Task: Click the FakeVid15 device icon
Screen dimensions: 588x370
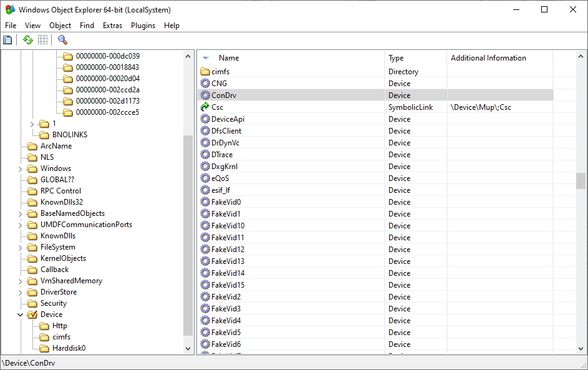Action: coord(205,285)
